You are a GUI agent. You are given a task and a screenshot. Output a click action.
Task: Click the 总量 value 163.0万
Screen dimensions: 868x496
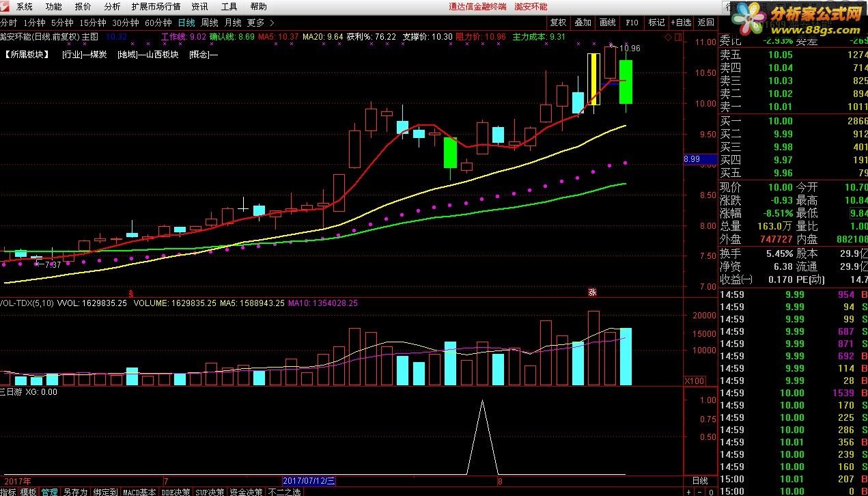point(775,226)
